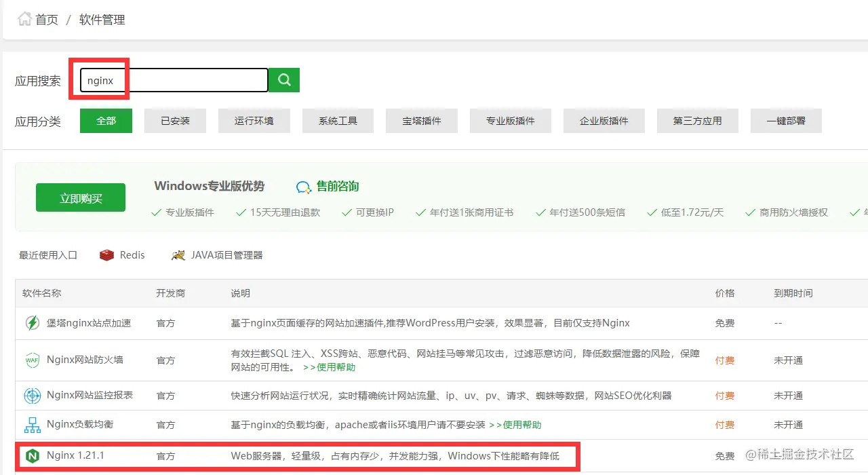
Task: Click the 立即购买 button
Action: coord(81,197)
